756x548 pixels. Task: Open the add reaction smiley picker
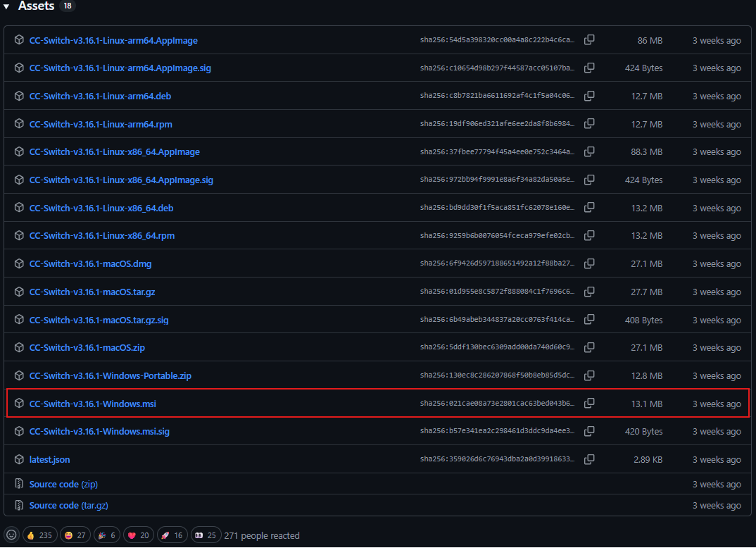coord(11,535)
